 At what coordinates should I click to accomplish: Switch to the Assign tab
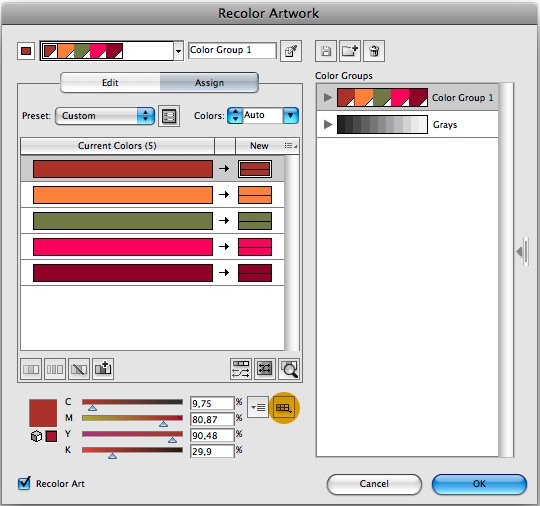pos(209,83)
